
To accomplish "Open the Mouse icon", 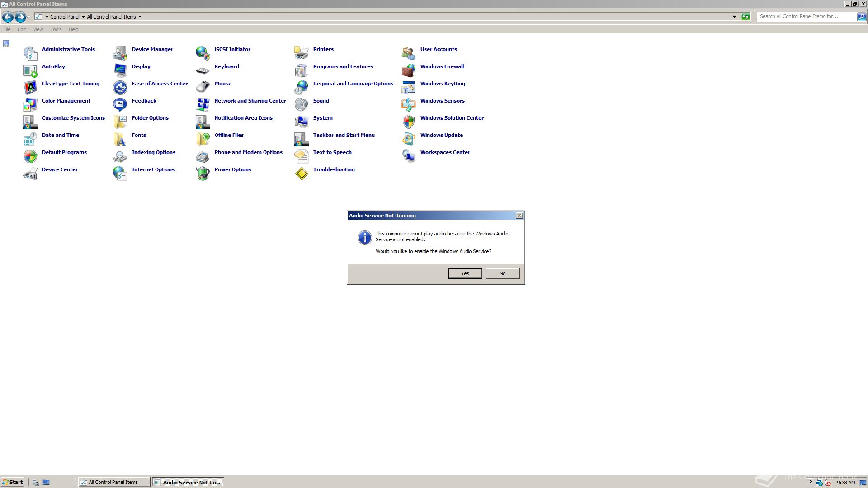I will click(x=203, y=87).
